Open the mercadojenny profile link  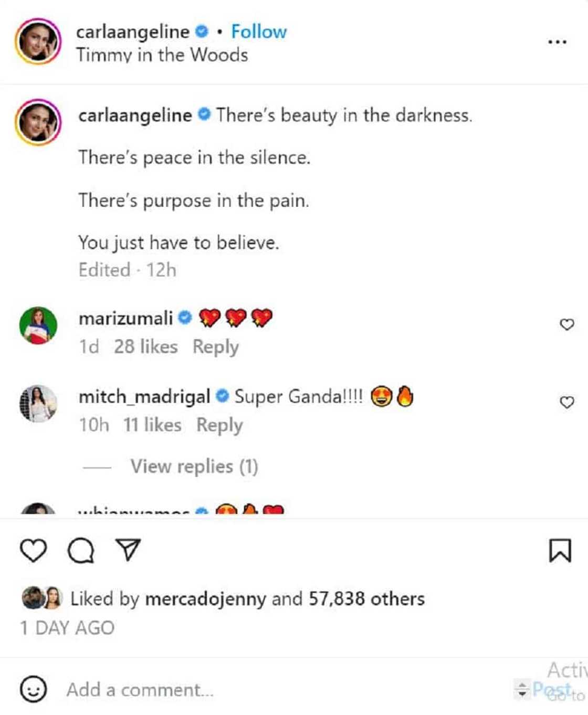(x=205, y=599)
